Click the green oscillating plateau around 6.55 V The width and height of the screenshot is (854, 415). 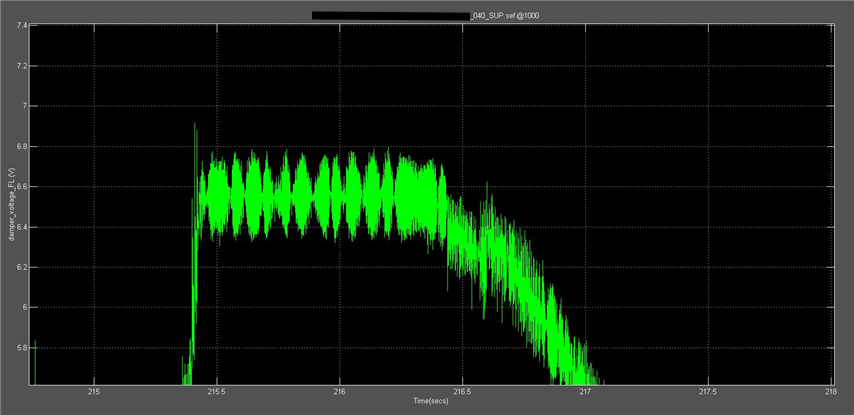point(321,197)
